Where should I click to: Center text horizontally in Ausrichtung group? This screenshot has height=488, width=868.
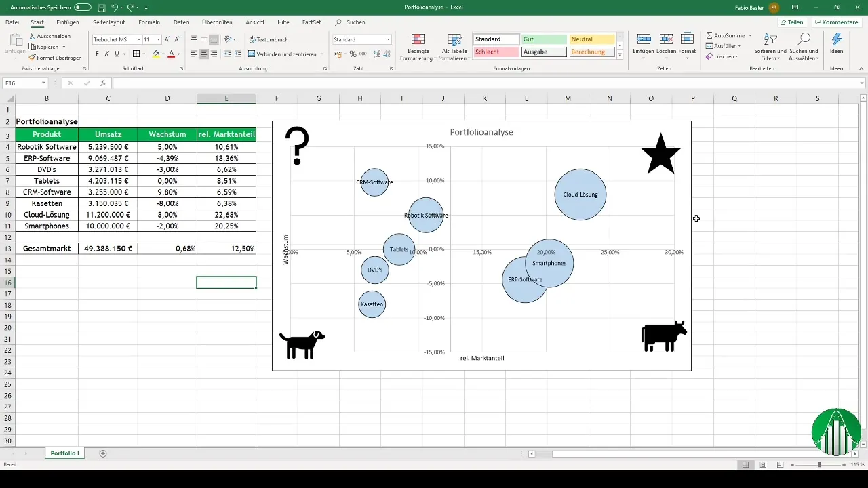pos(204,54)
